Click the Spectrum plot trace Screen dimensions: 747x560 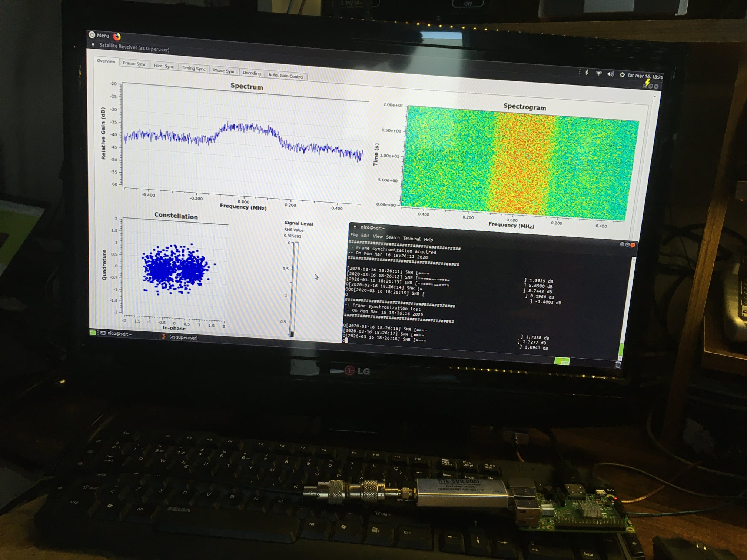pyautogui.click(x=243, y=140)
